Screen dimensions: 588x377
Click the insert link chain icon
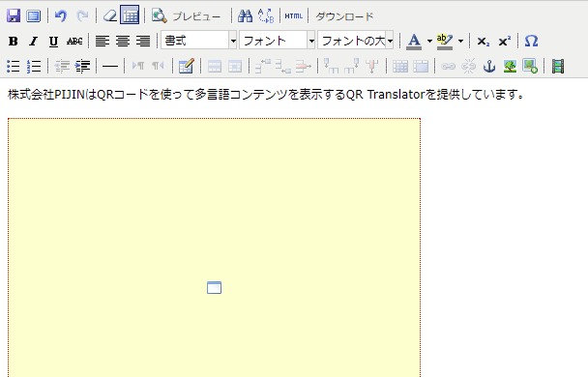click(448, 67)
